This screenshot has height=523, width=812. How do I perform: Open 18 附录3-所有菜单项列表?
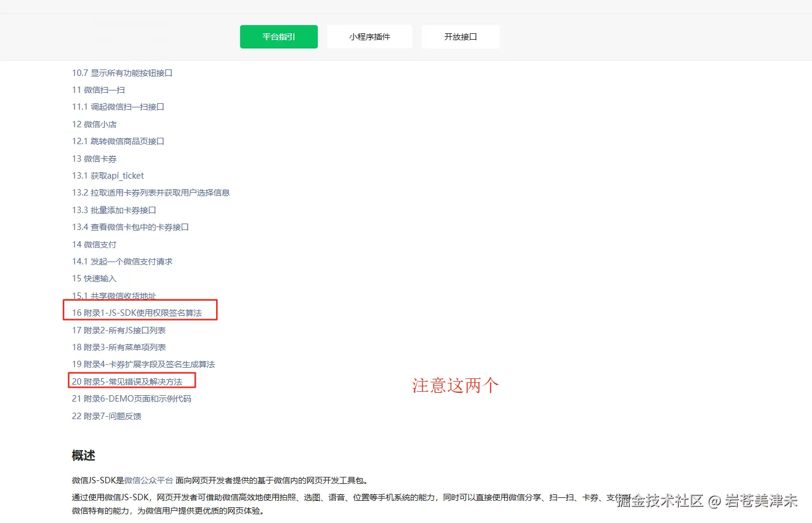pos(119,347)
